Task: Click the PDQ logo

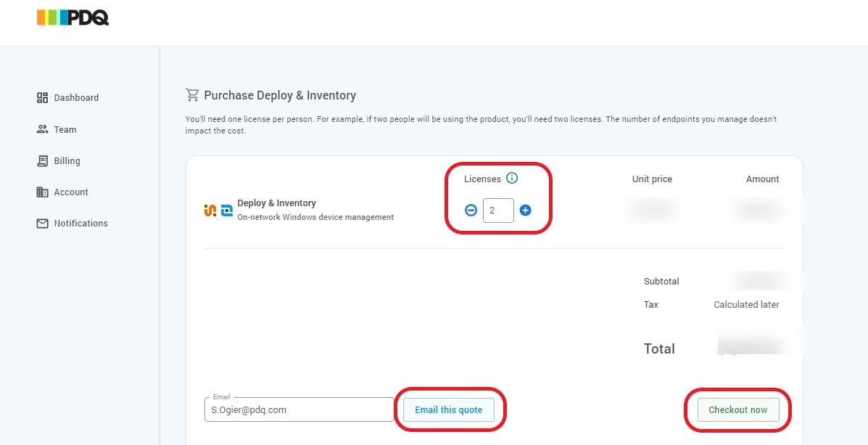Action: (73, 17)
